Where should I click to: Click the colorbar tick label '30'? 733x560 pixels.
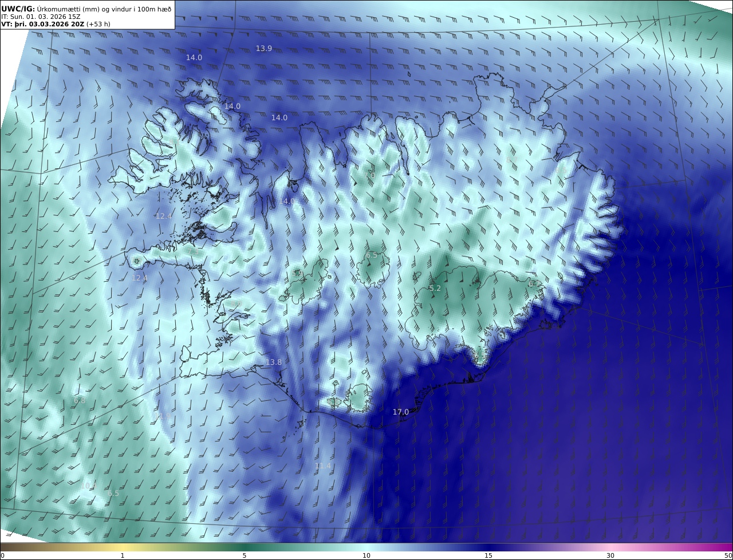[610, 555]
